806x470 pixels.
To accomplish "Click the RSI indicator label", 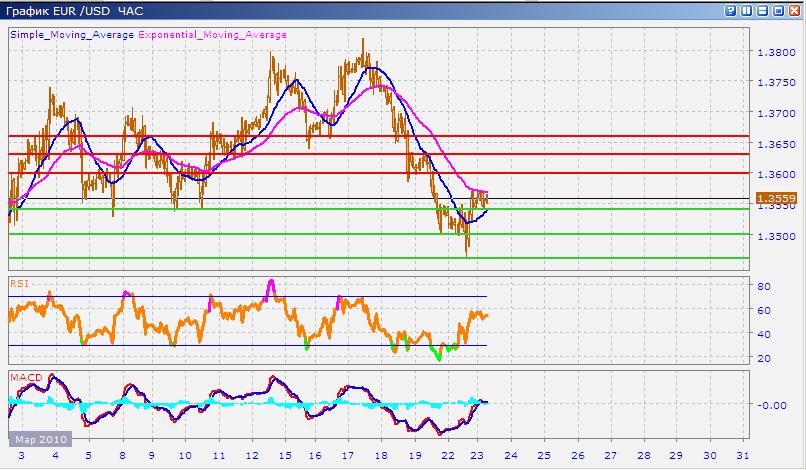I will [x=19, y=284].
